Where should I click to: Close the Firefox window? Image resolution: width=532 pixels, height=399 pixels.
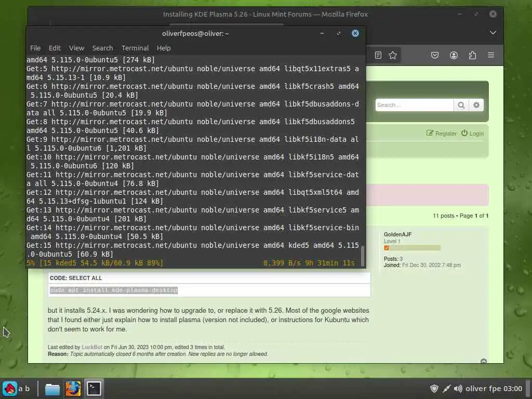[x=493, y=14]
